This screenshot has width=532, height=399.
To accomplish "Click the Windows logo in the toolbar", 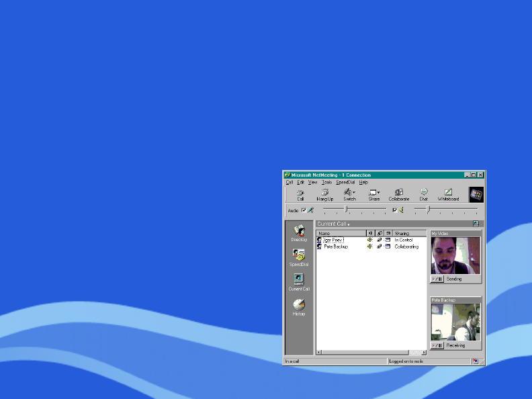I will point(476,194).
